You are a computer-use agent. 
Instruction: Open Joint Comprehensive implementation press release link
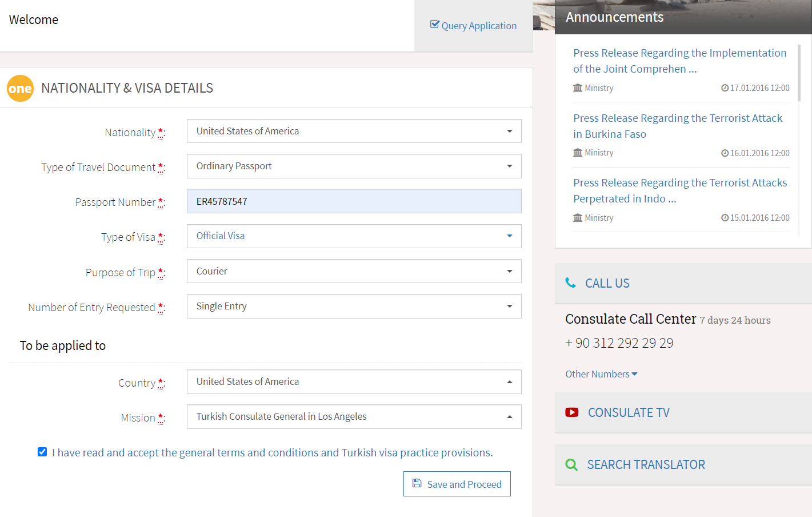point(679,61)
